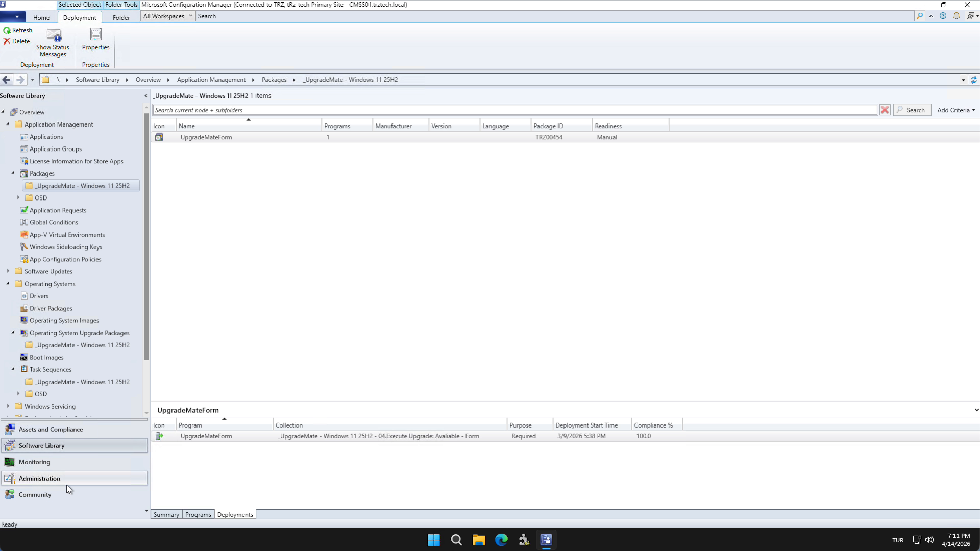Image resolution: width=980 pixels, height=551 pixels.
Task: Sort list by Package ID column
Action: (x=561, y=126)
